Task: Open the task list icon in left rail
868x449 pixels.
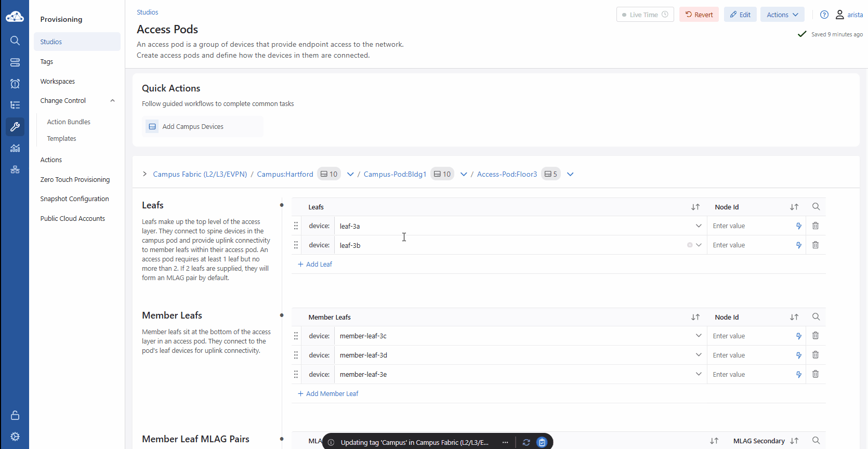Action: (x=15, y=105)
